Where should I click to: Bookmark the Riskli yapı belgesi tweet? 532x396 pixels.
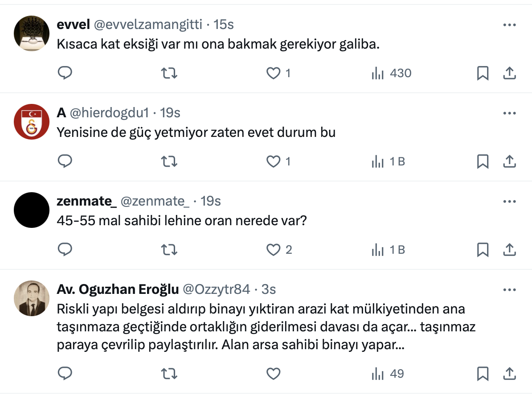[483, 373]
